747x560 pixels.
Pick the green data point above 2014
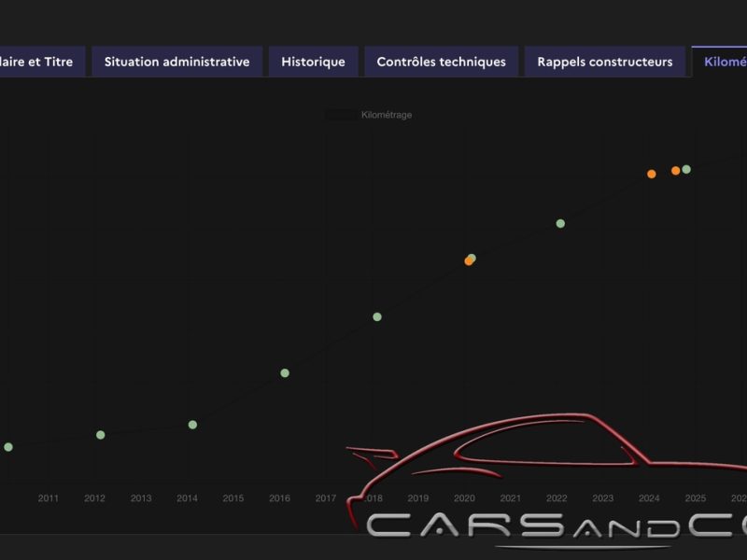point(192,425)
